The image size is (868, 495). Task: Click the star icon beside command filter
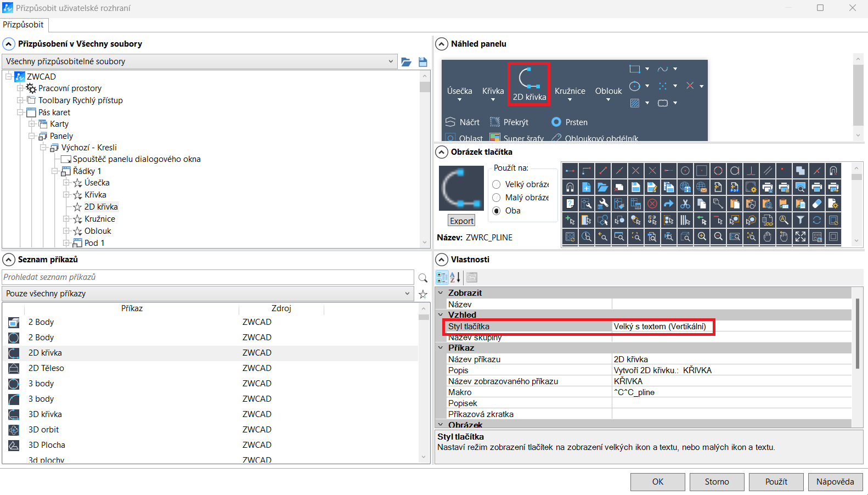point(422,294)
